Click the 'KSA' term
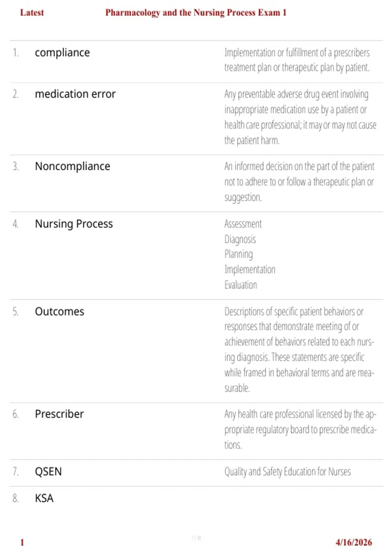 pyautogui.click(x=44, y=498)
